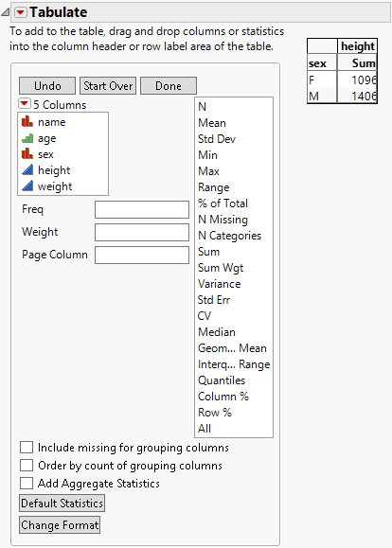Select the Std Dev statistic
The image size is (392, 548).
click(217, 139)
